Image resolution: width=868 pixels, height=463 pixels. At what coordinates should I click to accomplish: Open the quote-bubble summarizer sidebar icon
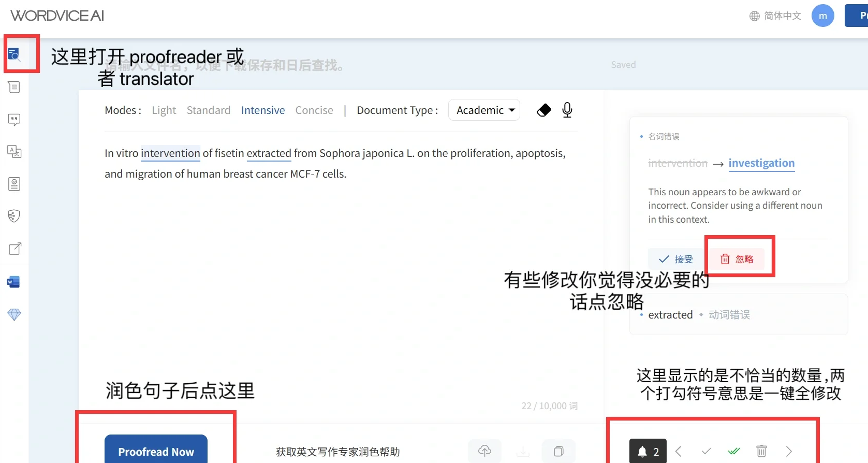pyautogui.click(x=14, y=120)
